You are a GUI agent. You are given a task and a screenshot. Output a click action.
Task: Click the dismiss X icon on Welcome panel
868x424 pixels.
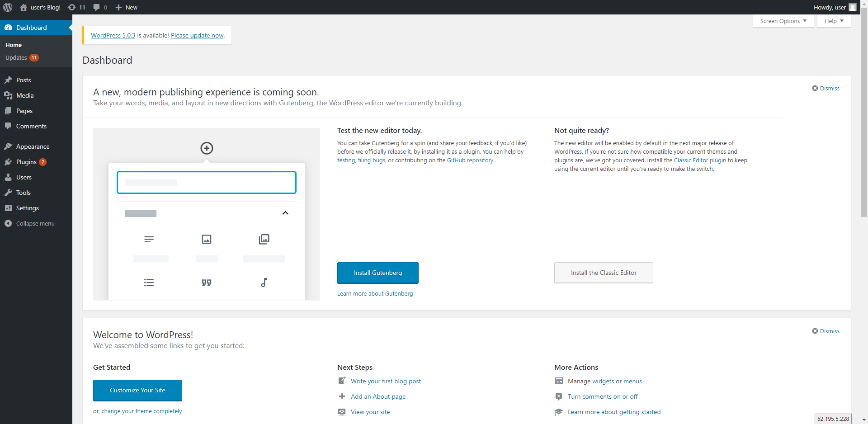(x=815, y=331)
